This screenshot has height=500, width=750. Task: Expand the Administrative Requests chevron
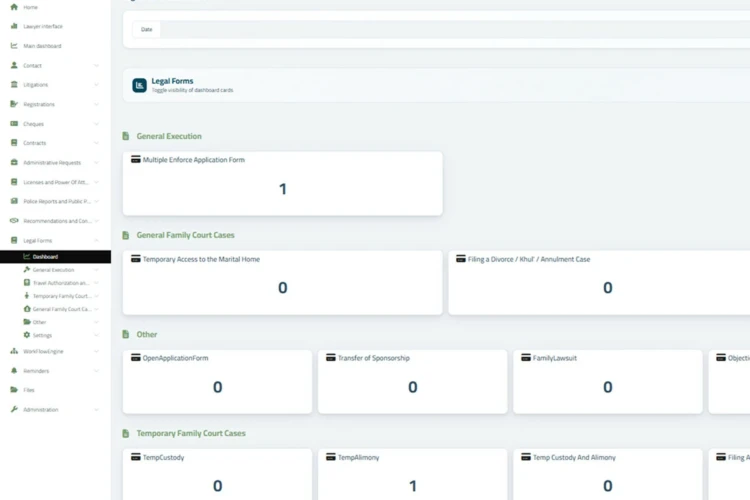(x=96, y=163)
